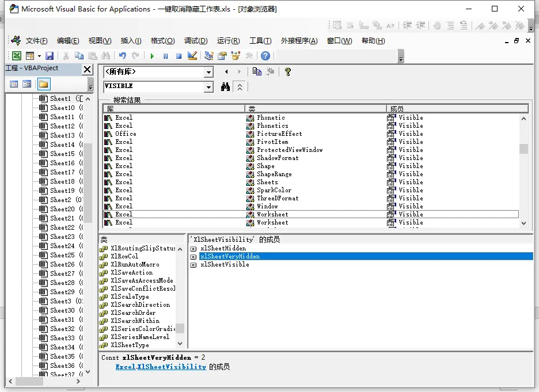The image size is (539, 392).
Task: Open the blue Help question mark icon
Action: (265, 56)
